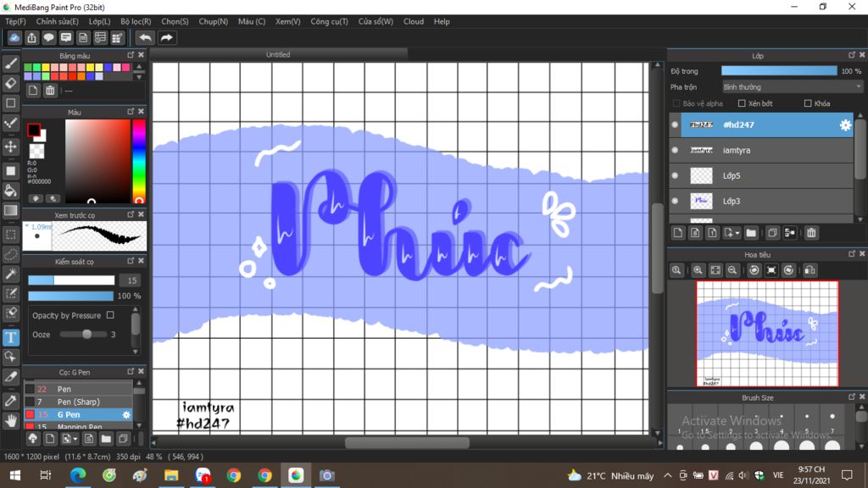Image resolution: width=868 pixels, height=488 pixels.
Task: Close the Màu color panel
Action: [x=142, y=112]
